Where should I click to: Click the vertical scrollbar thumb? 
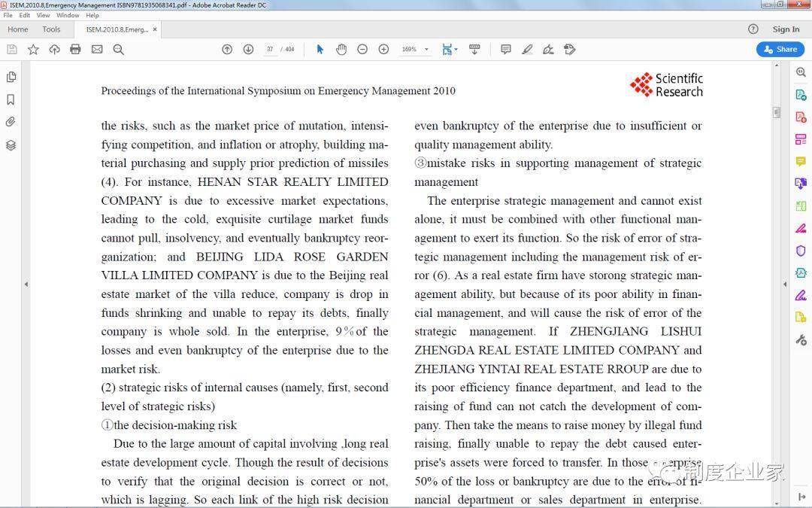[x=776, y=112]
